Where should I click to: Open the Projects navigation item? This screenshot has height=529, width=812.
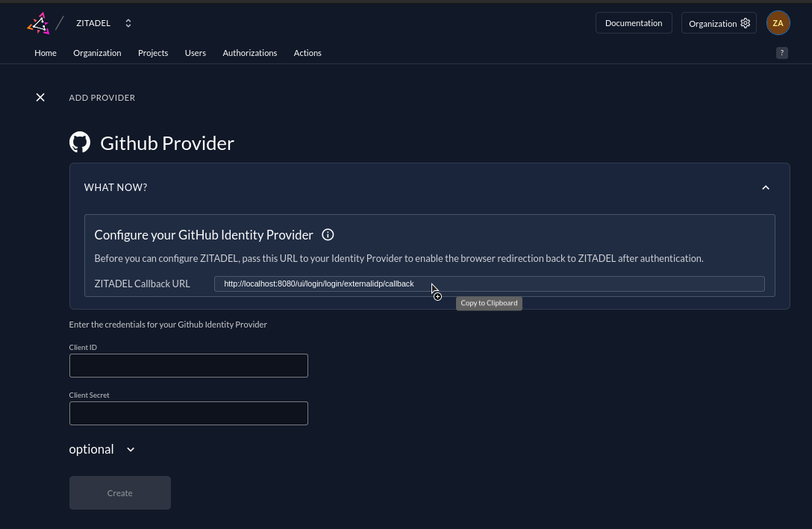[x=153, y=52]
